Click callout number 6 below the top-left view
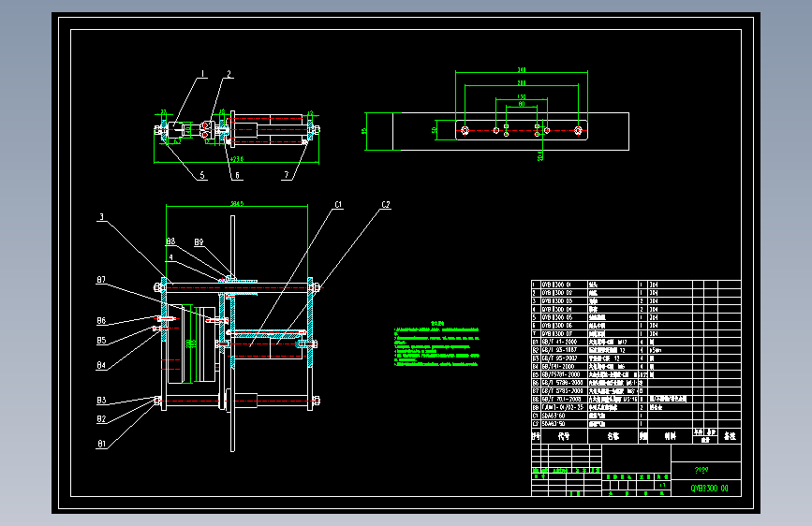 (237, 176)
